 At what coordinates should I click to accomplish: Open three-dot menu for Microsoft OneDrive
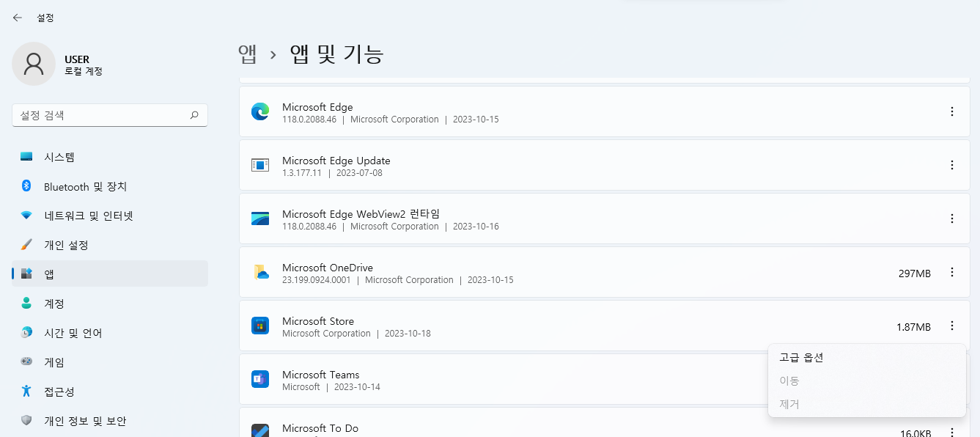(x=952, y=272)
